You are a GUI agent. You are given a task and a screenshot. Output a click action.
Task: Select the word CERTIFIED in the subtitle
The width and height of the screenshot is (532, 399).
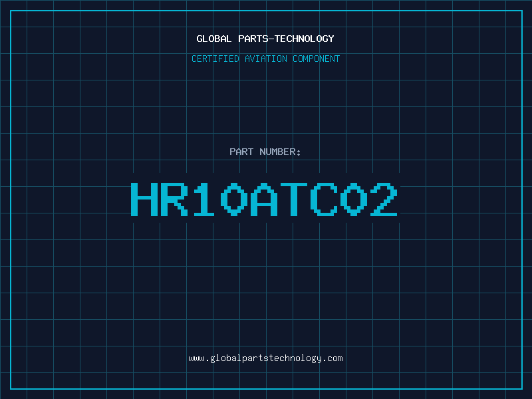[216, 59]
